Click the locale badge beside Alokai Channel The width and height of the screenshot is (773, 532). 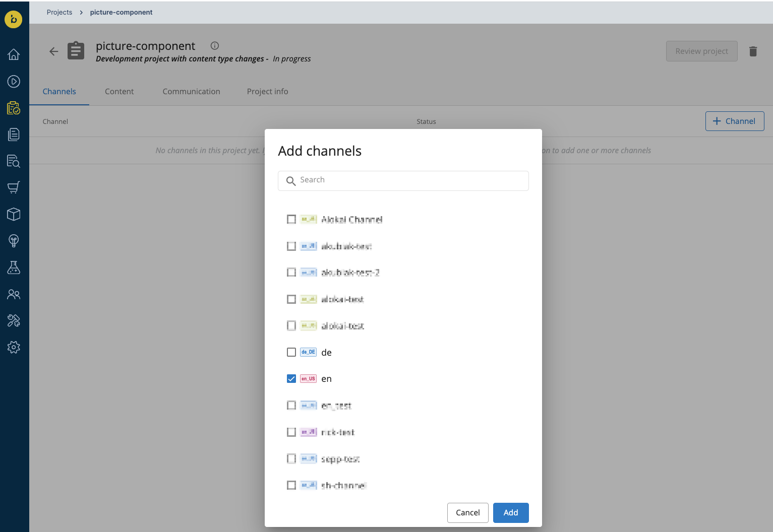[x=308, y=219]
